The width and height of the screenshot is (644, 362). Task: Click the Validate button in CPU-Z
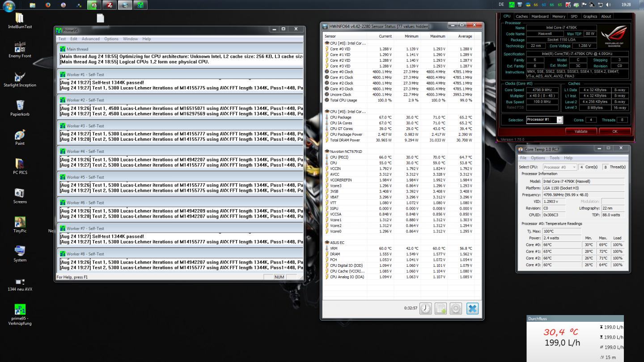click(580, 131)
